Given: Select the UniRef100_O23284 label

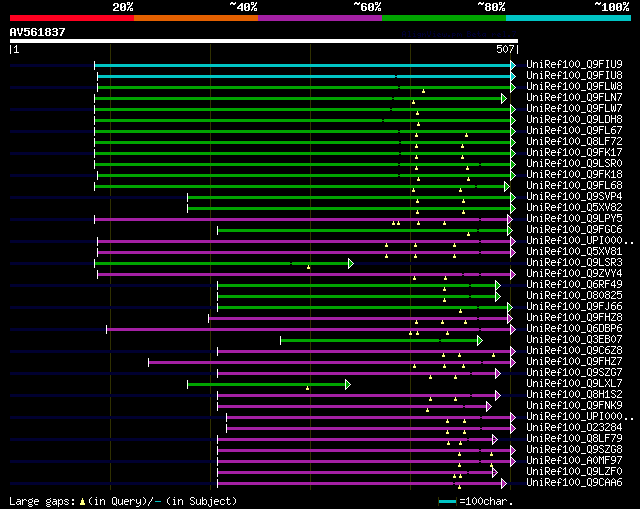Looking at the screenshot, I should coord(574,428).
